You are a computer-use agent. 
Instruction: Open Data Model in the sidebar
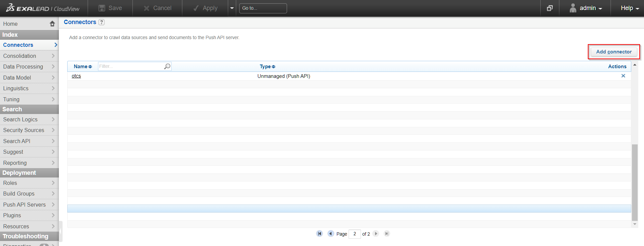coord(29,78)
